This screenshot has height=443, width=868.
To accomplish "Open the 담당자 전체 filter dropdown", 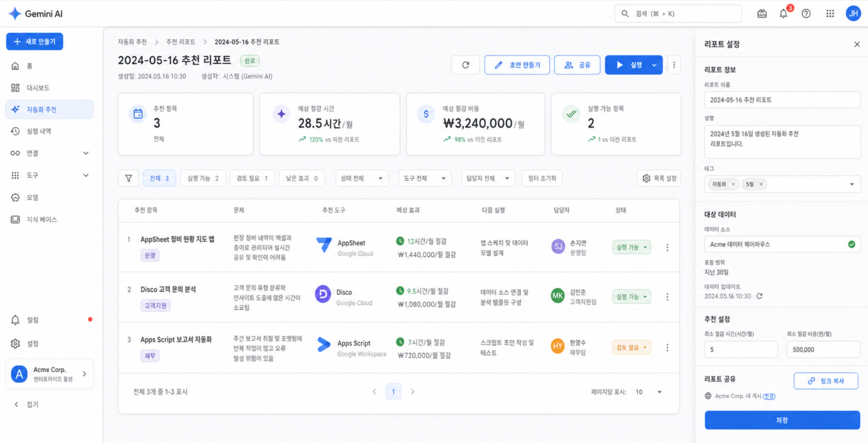I will tap(488, 178).
